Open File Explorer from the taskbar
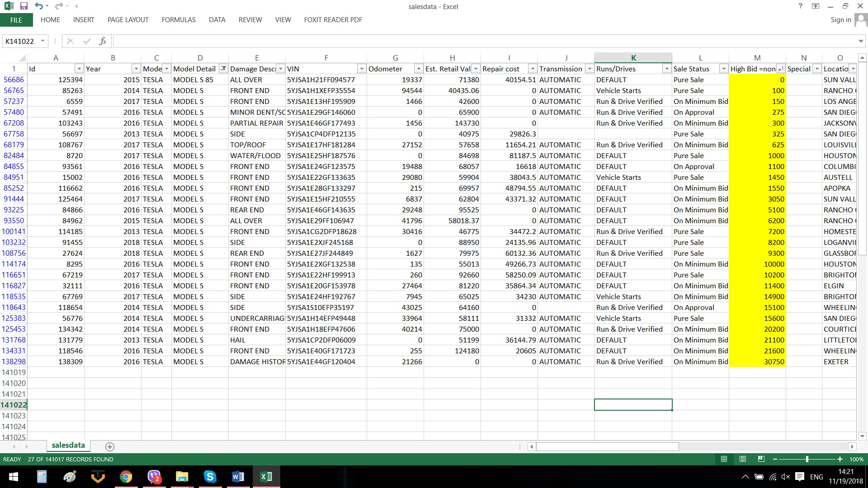Viewport: 868px width, 488px height. coord(182,477)
